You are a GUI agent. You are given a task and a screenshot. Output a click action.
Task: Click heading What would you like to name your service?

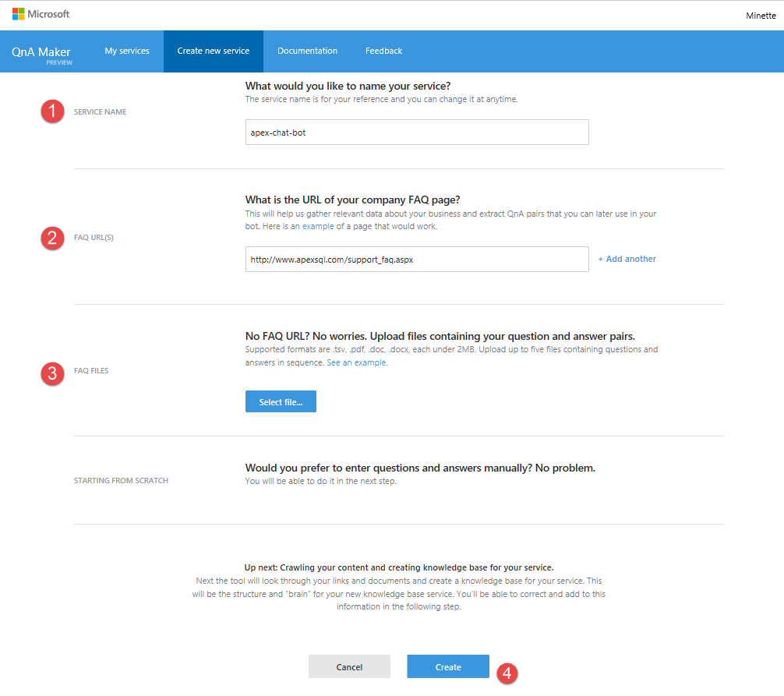[x=348, y=86]
